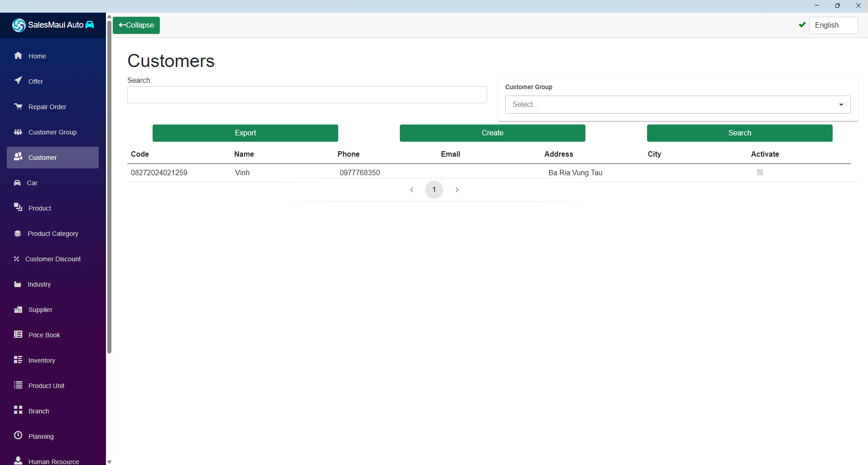Click the Export button
The image size is (868, 465).
(245, 133)
